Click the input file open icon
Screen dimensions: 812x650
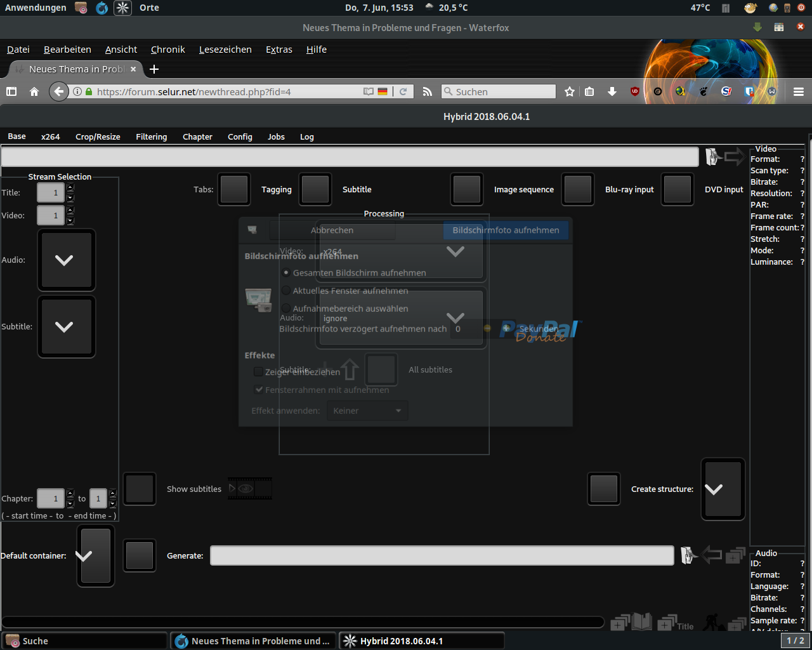pyautogui.click(x=712, y=156)
